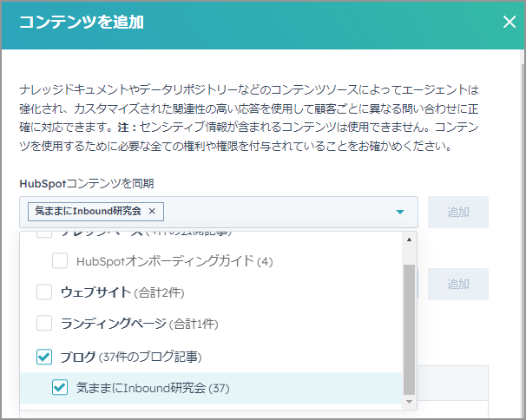The height and width of the screenshot is (420, 526).
Task: Click the 気ままにInbound研究会 (37) option label
Action: click(x=153, y=388)
